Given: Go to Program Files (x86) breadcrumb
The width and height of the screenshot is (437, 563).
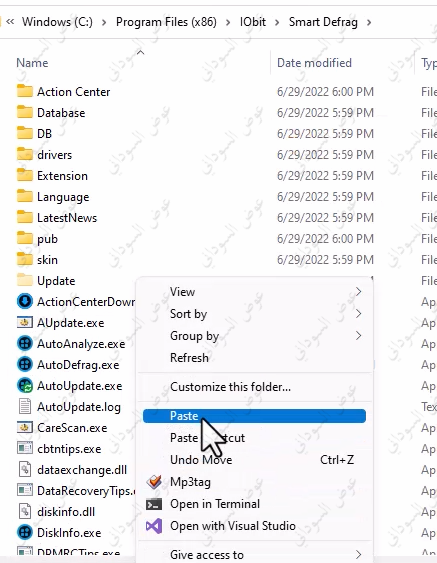Looking at the screenshot, I should [x=166, y=22].
